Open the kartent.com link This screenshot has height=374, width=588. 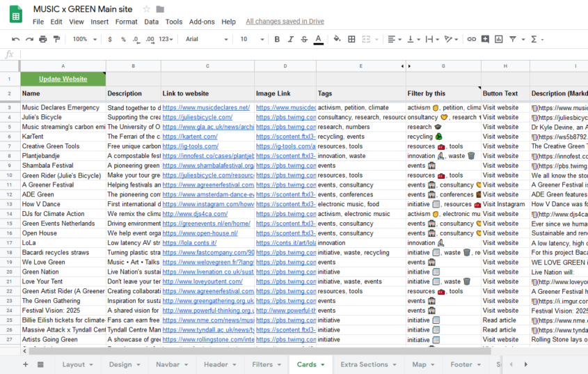point(190,137)
